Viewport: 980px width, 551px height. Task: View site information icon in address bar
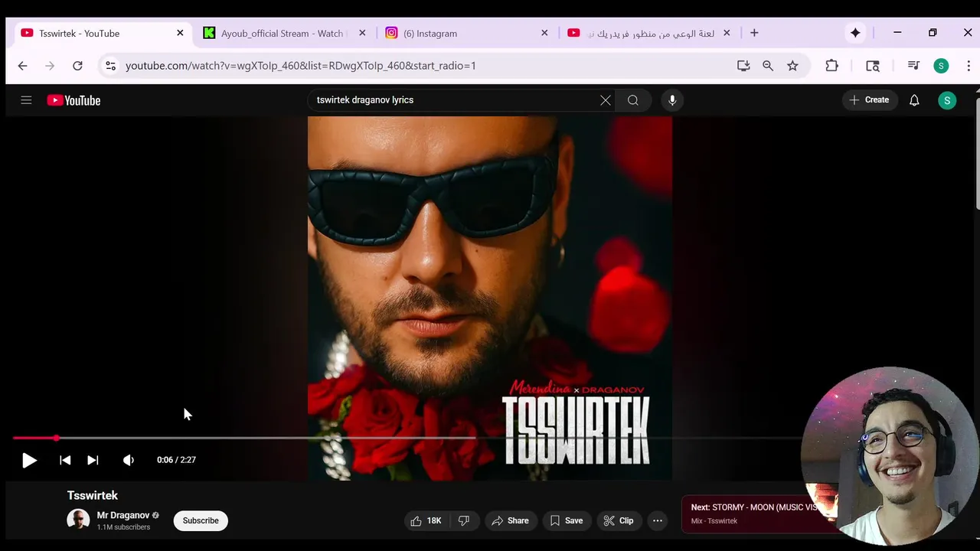pos(110,66)
